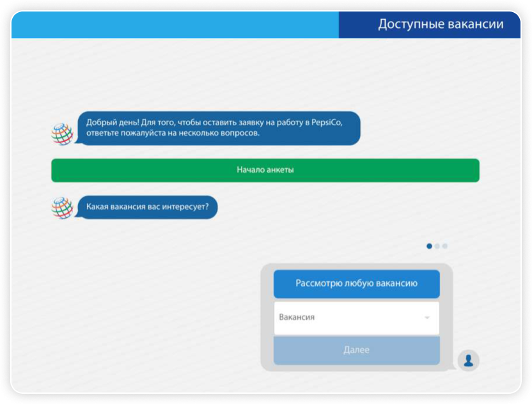Image resolution: width=532 pixels, height=404 pixels.
Task: Click the arrow in the Вакансия dropdown
Action: coord(426,318)
